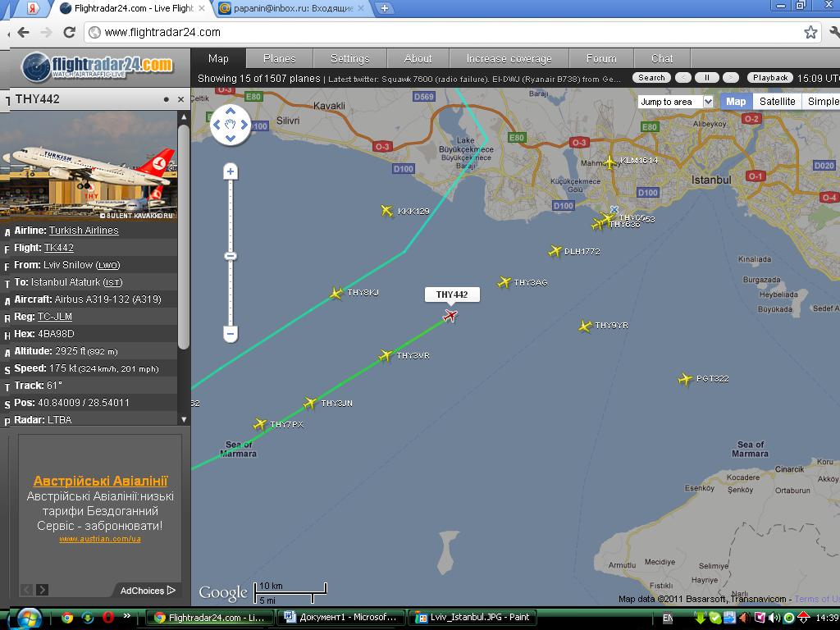Screen dimensions: 840x630
Task: Select the PGT322 aircraft on the map
Action: click(685, 379)
